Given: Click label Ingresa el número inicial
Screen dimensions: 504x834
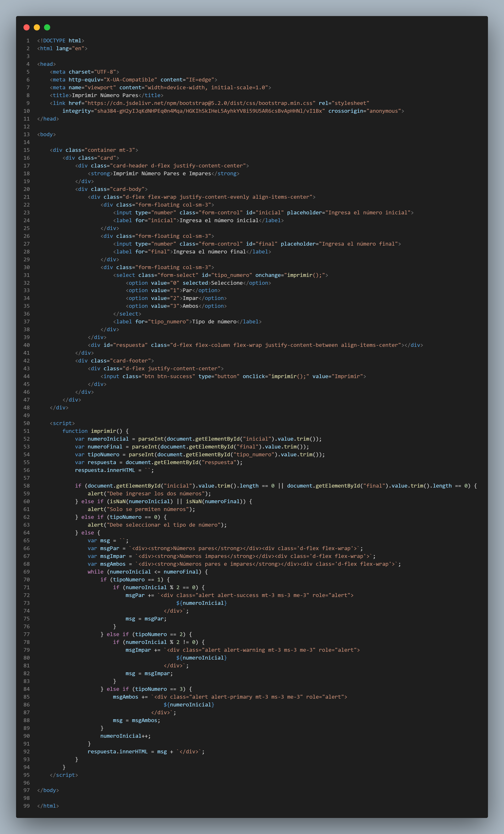Looking at the screenshot, I should pyautogui.click(x=219, y=220).
